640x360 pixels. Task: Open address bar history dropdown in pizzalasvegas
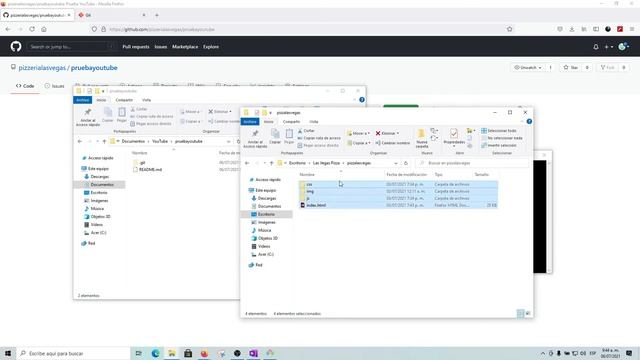396,163
